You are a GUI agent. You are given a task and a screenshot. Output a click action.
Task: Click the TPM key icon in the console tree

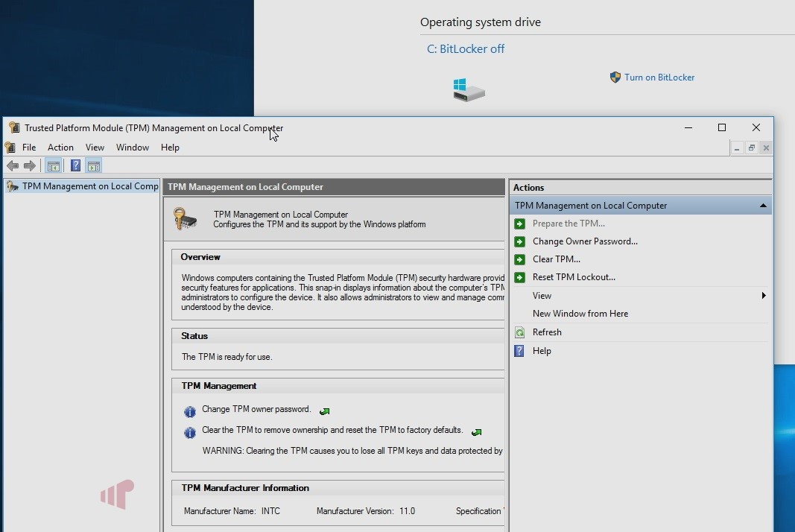13,186
